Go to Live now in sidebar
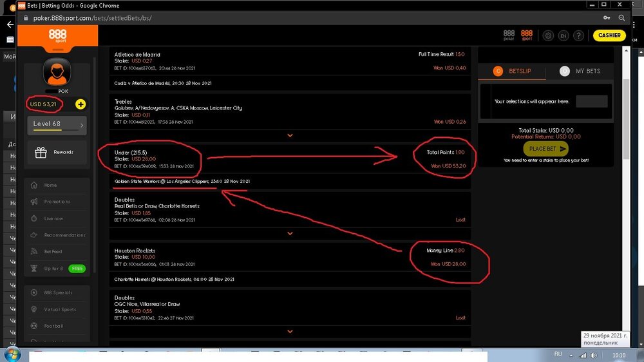 (53, 218)
